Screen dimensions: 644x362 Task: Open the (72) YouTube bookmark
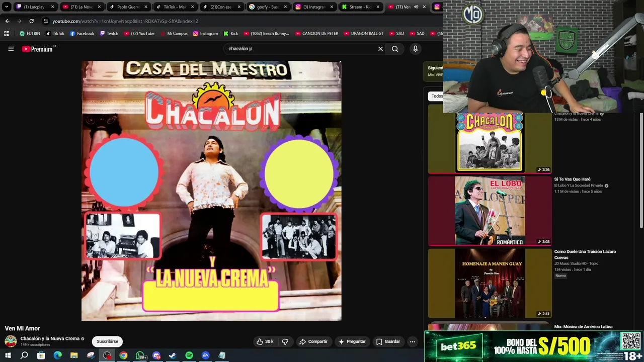point(139,34)
